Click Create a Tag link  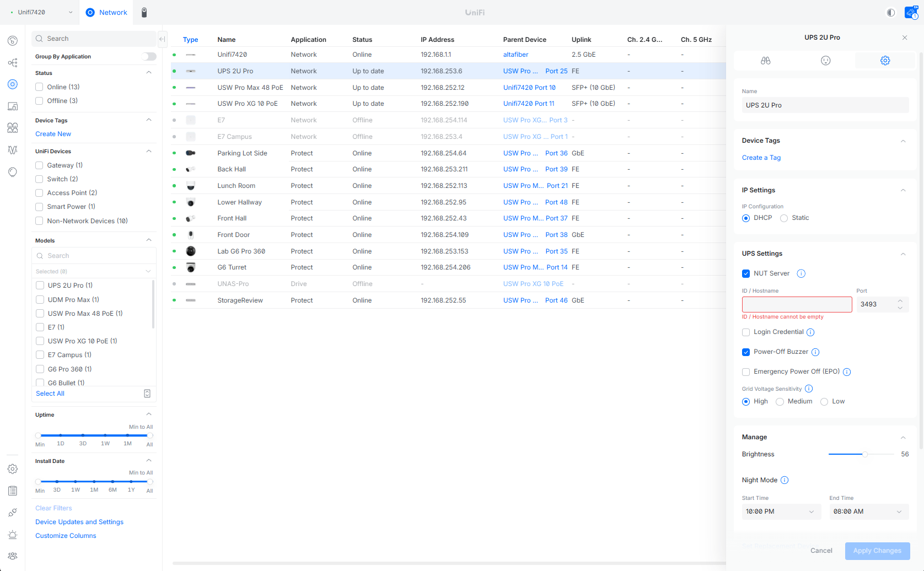pos(761,158)
